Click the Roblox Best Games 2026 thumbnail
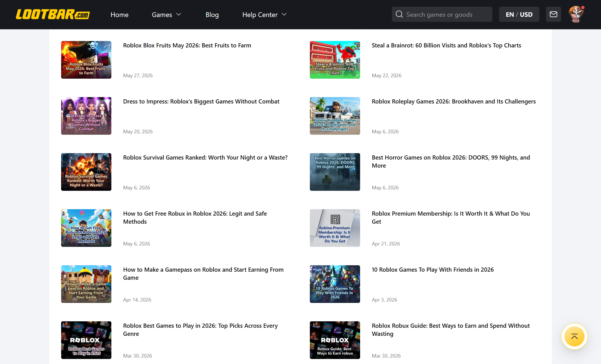Viewport: 601px width, 364px height. pyautogui.click(x=86, y=340)
